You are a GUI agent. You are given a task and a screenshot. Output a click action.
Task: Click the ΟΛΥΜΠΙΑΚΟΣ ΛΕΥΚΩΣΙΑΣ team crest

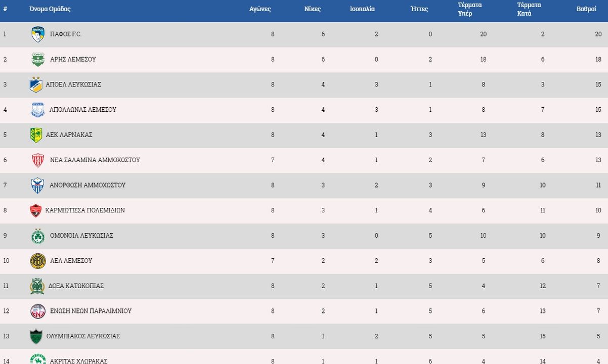[x=36, y=336]
